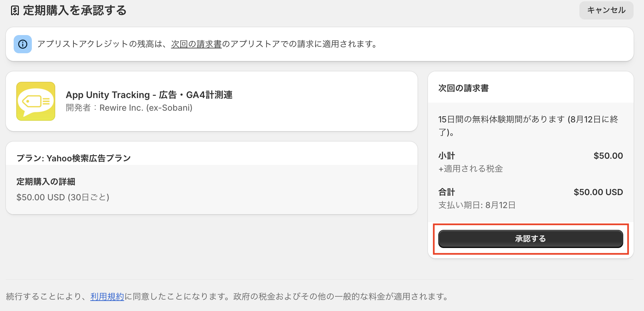Click the receipt icon beside page title
This screenshot has width=644, height=311.
coord(15,11)
